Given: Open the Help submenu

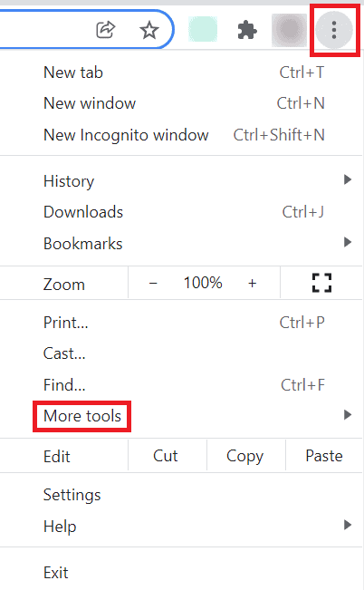Looking at the screenshot, I should [x=181, y=526].
